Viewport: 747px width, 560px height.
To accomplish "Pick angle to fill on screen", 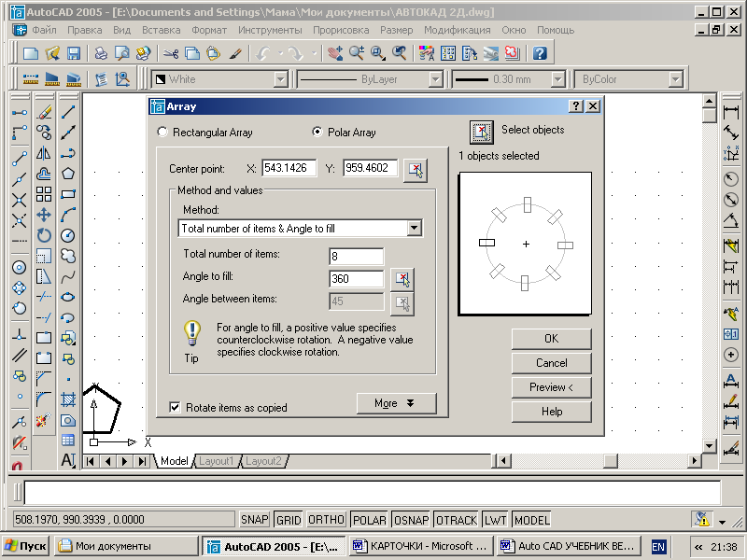I will (x=402, y=279).
